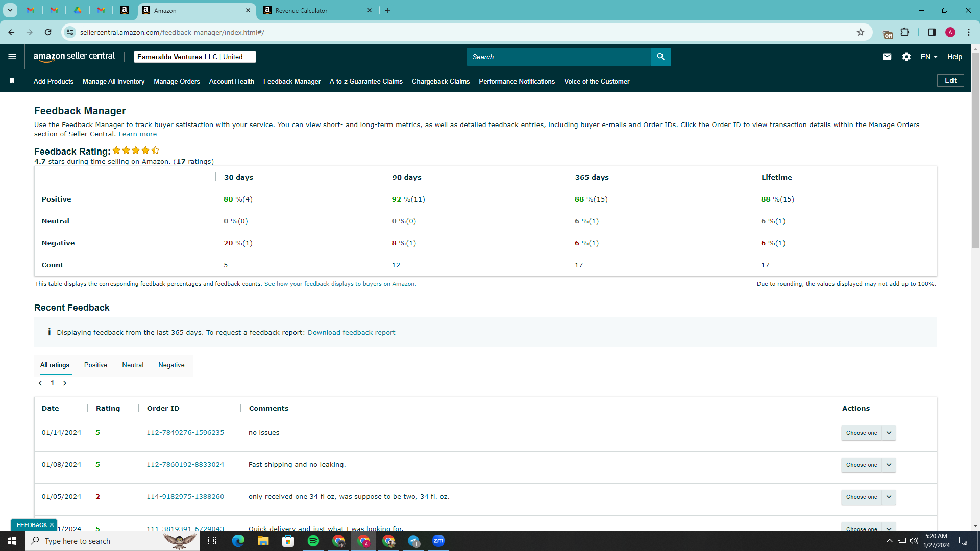Open order 114-9182975-1388260 link

pos(185,497)
